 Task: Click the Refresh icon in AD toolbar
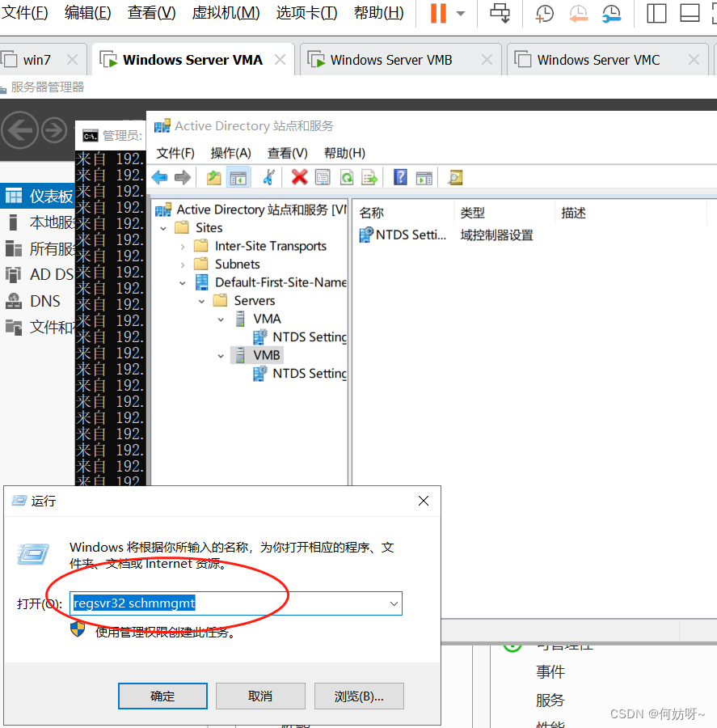click(346, 177)
